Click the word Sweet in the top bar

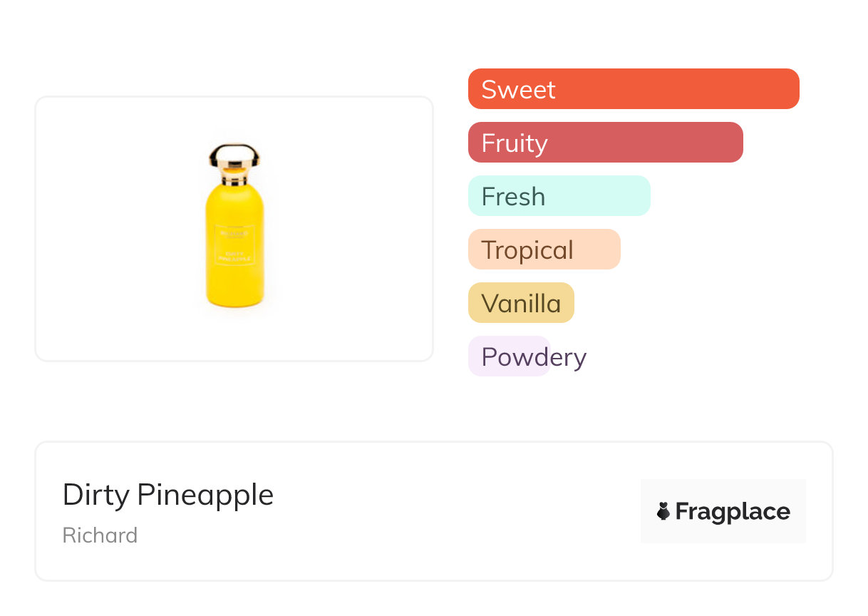pos(518,90)
